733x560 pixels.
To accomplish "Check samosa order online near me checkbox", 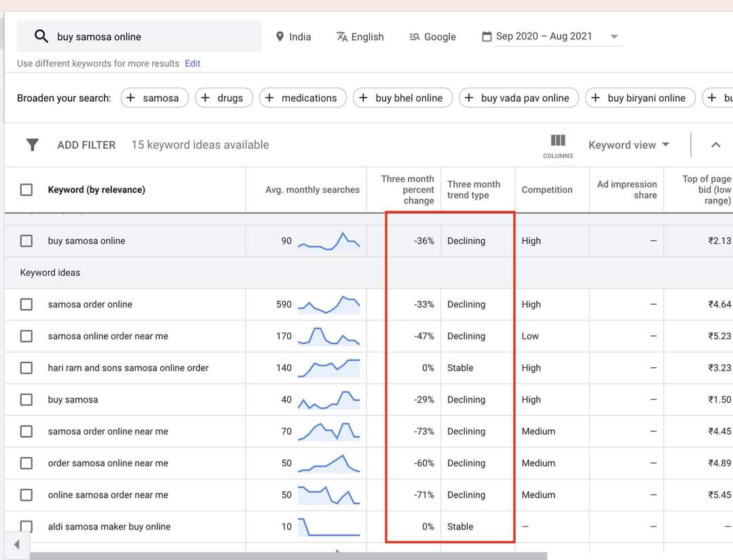I will [x=26, y=431].
